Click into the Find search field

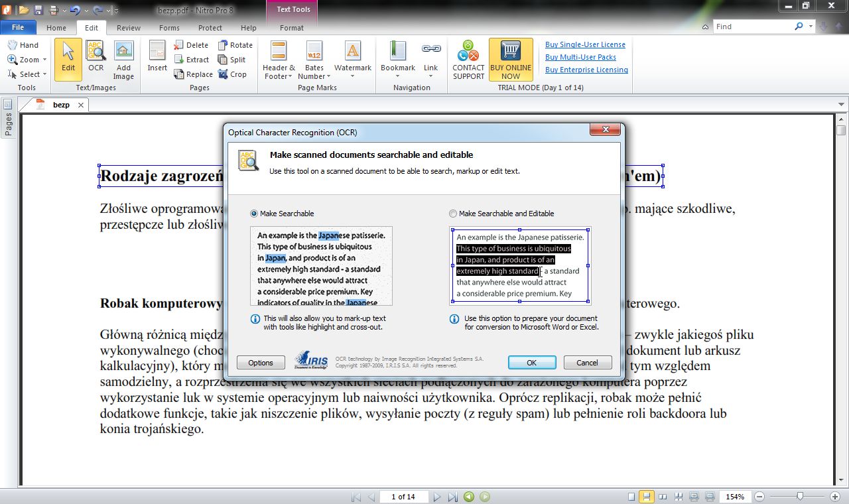[753, 27]
